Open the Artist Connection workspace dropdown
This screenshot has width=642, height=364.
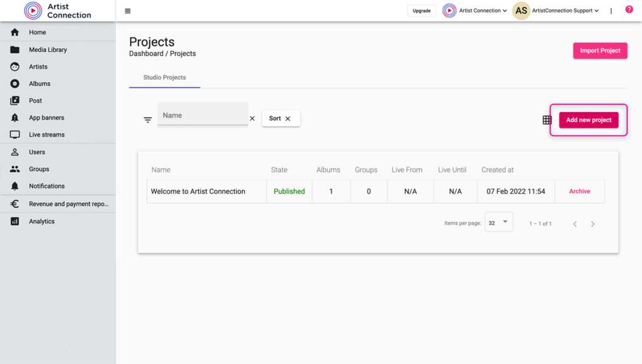pos(475,10)
